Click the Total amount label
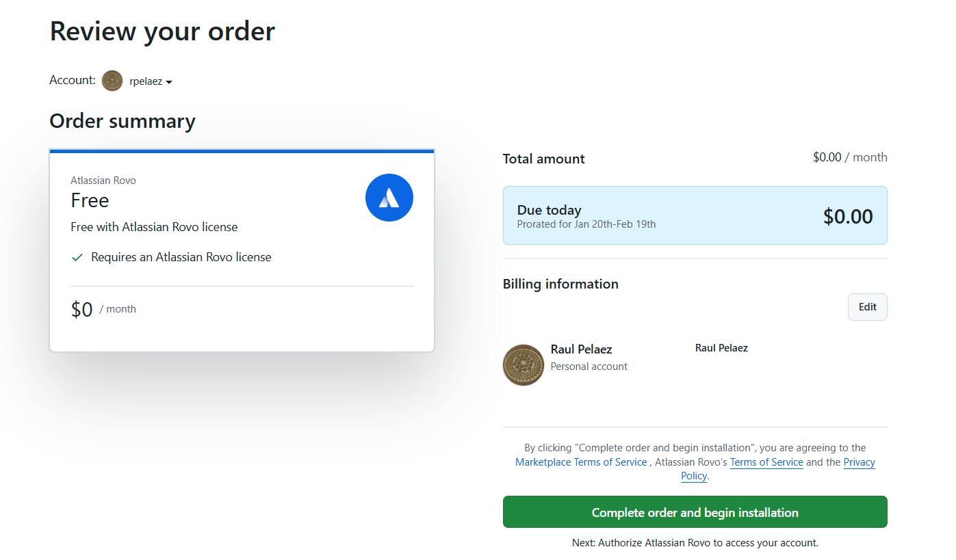Screen dimensions: 956x560 click(543, 159)
